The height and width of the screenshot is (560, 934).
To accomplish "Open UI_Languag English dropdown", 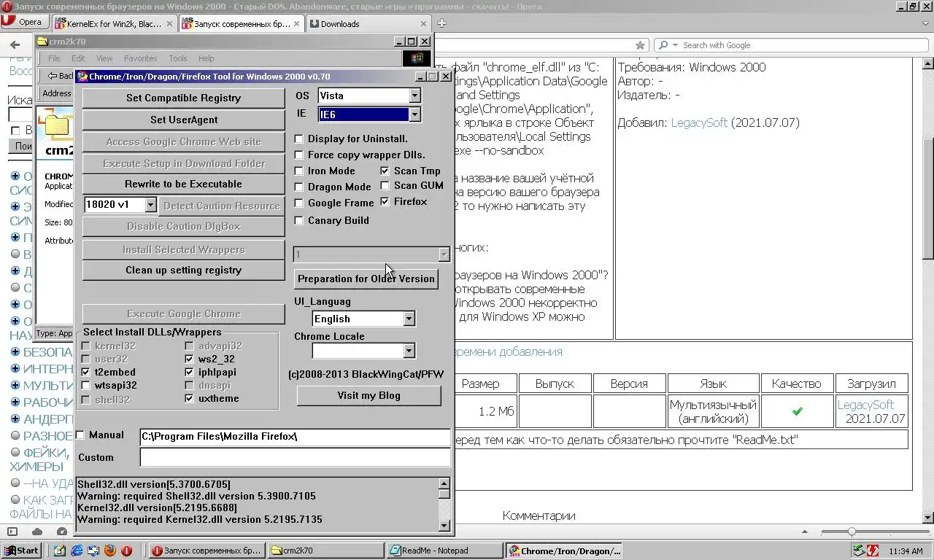I will 409,319.
